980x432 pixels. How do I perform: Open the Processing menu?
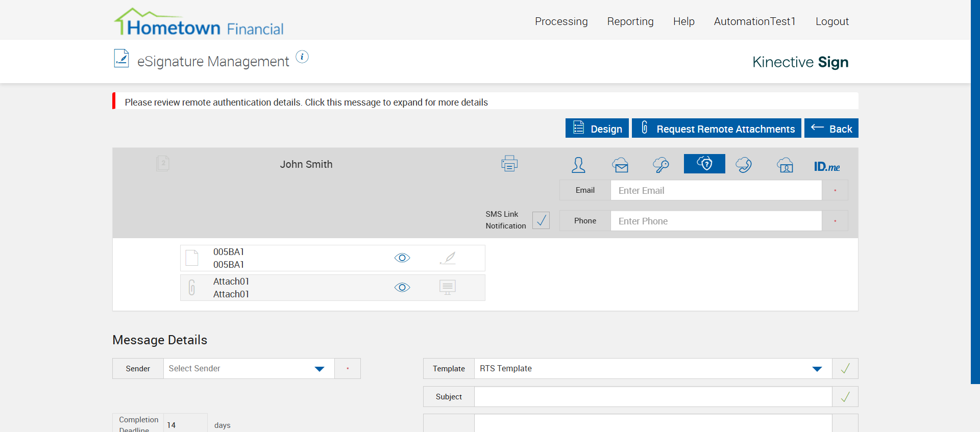561,21
